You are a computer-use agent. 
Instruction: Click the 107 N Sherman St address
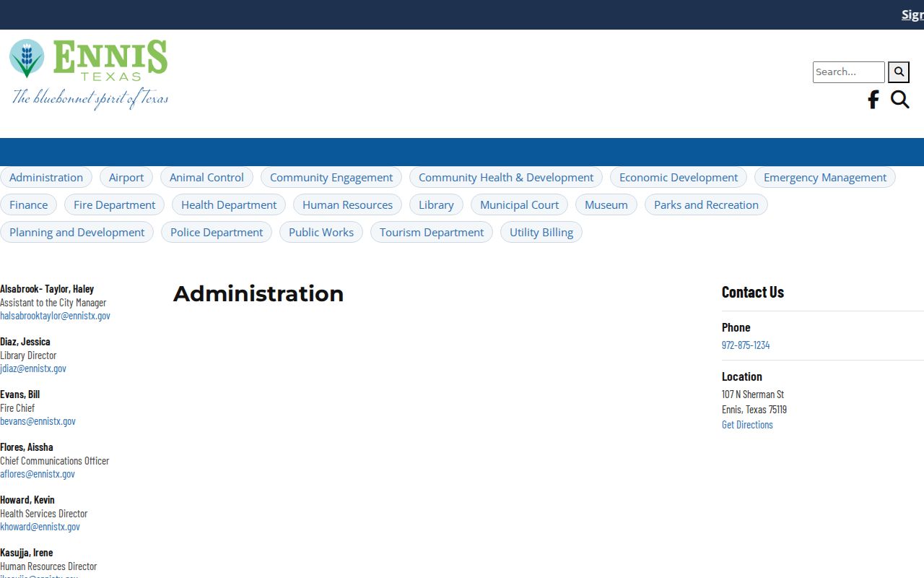pos(753,394)
